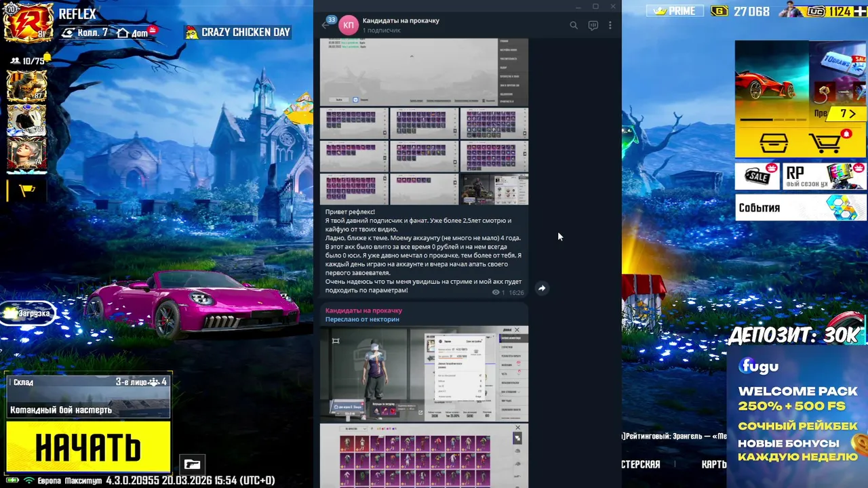Open the Переслано от некторин forwarded link

point(362,319)
